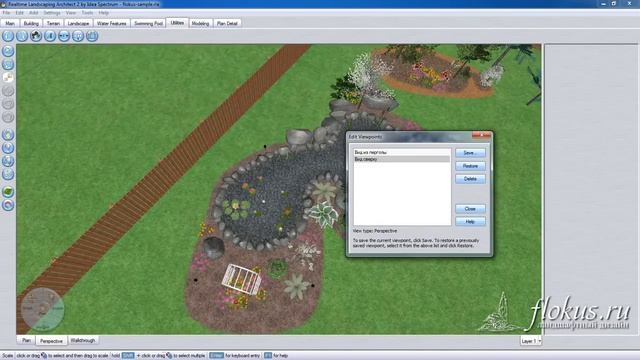Switch to the Building tab
640x360 pixels.
pyautogui.click(x=31, y=23)
